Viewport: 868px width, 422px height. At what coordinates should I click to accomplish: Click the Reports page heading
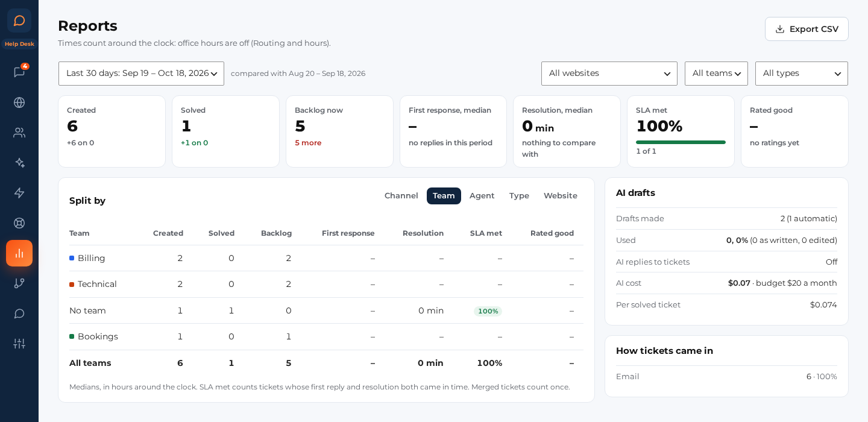coord(87,26)
